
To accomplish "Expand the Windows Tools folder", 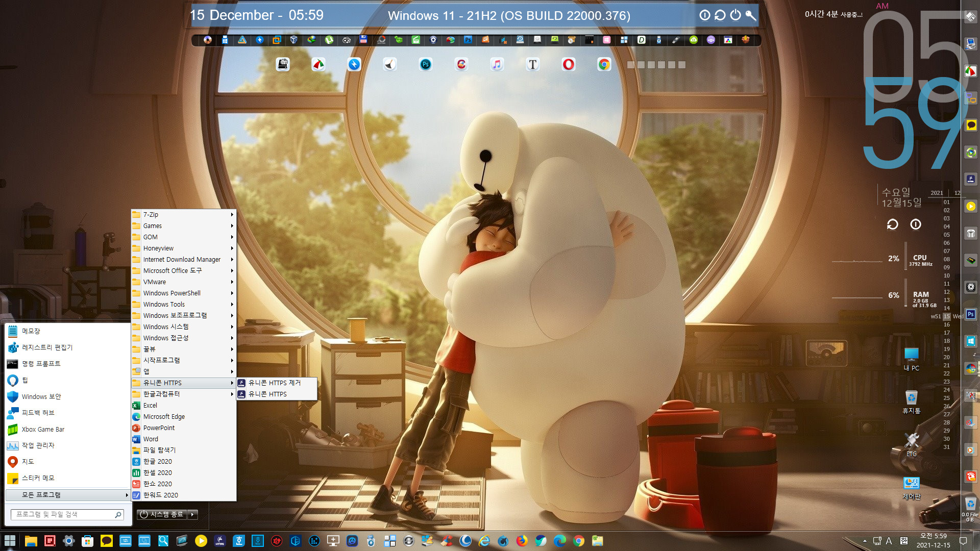I will [x=183, y=305].
